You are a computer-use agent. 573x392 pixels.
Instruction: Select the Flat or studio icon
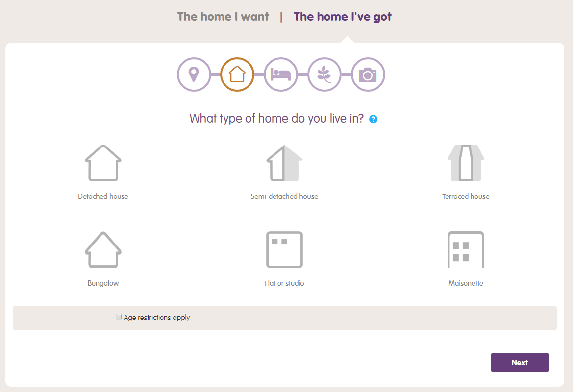click(x=284, y=250)
